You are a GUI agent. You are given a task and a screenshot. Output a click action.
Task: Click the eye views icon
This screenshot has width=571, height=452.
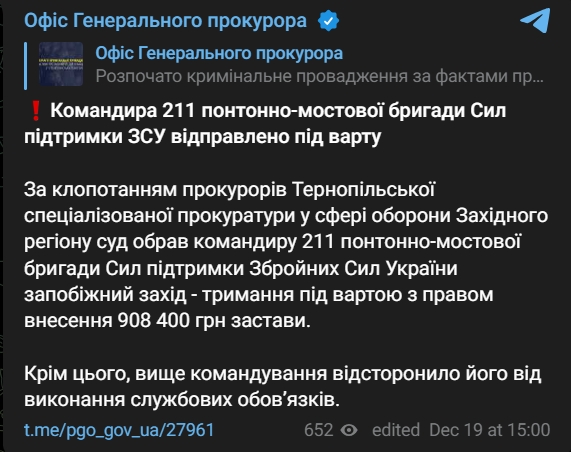[349, 430]
